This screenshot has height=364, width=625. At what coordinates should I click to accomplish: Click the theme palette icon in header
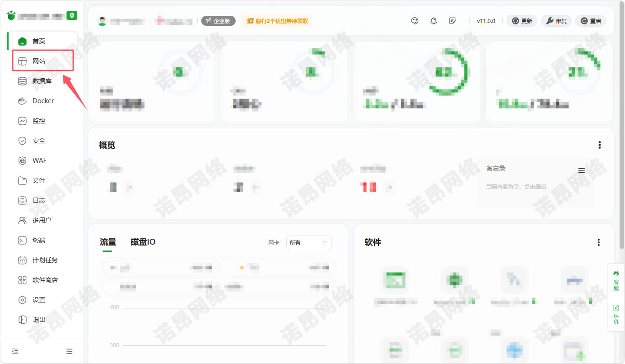tap(414, 21)
